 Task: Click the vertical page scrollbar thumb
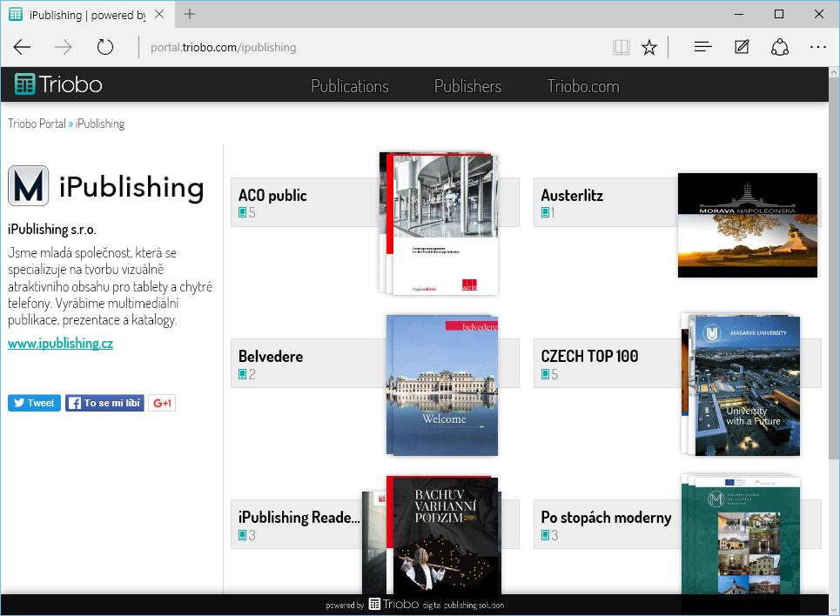click(x=834, y=268)
